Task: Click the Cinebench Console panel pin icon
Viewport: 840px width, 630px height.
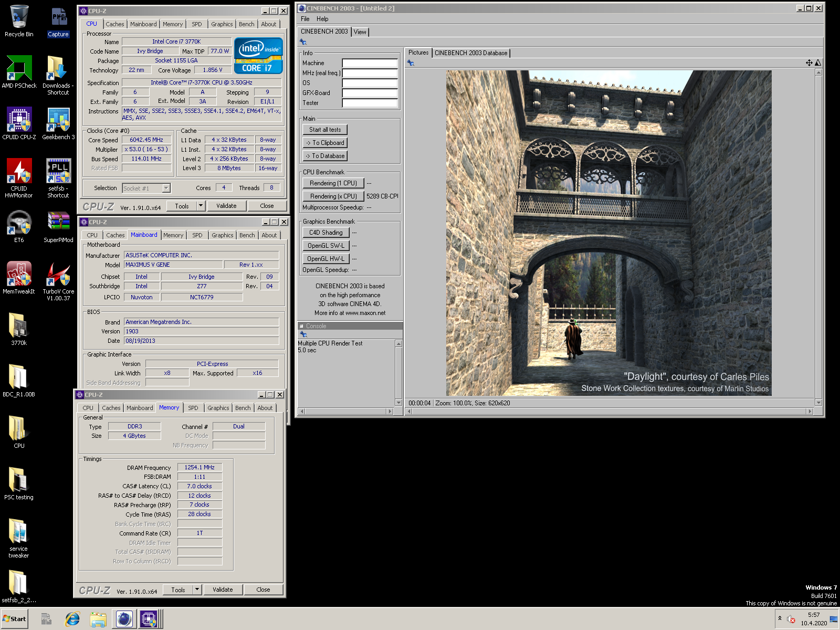Action: (x=303, y=334)
